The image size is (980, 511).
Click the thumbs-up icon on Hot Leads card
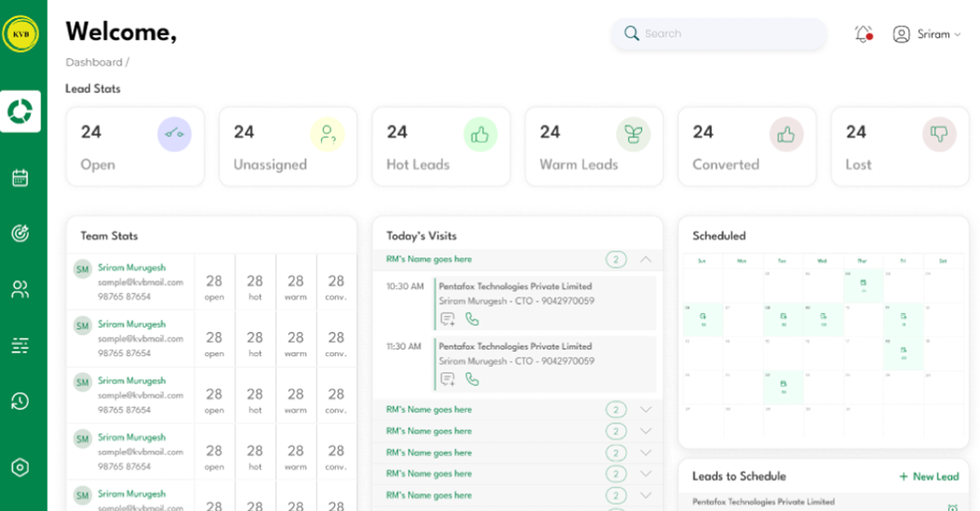pyautogui.click(x=480, y=134)
